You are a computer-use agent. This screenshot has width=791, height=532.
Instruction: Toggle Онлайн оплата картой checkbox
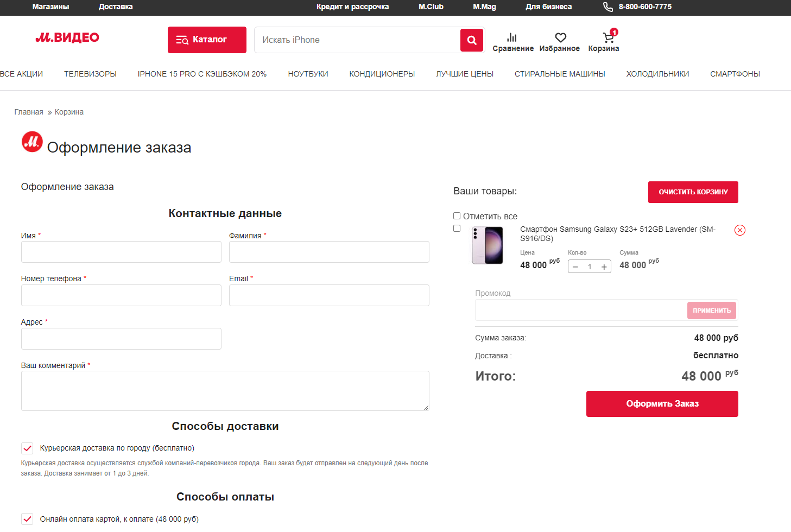point(27,519)
